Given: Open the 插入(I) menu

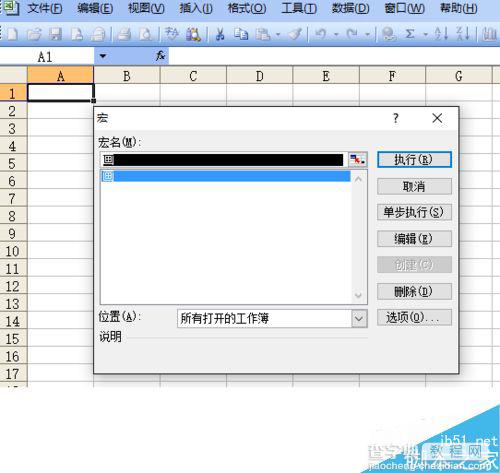Looking at the screenshot, I should (196, 8).
